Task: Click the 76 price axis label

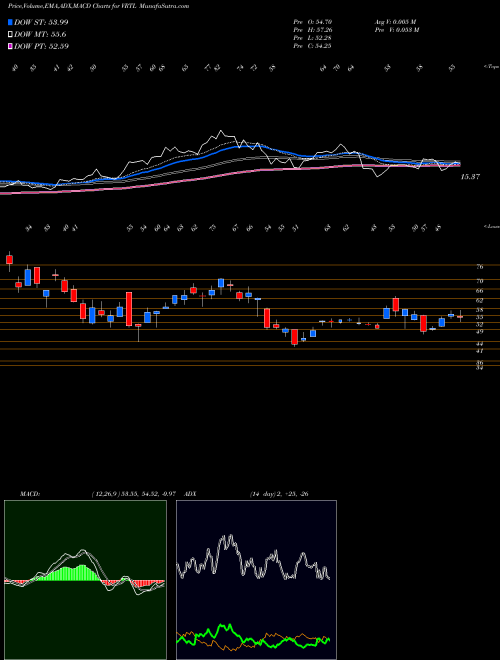Action: pos(480,267)
